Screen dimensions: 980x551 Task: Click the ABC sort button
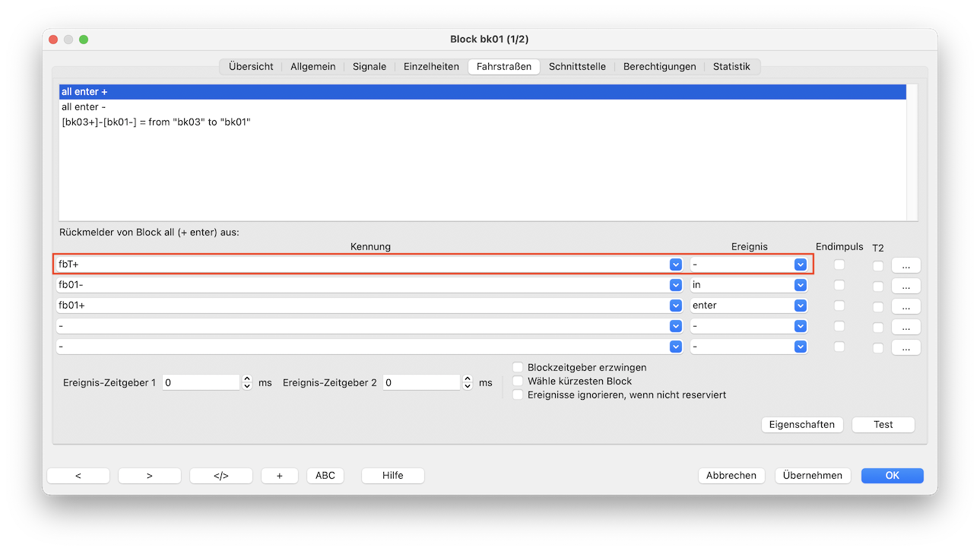(325, 476)
